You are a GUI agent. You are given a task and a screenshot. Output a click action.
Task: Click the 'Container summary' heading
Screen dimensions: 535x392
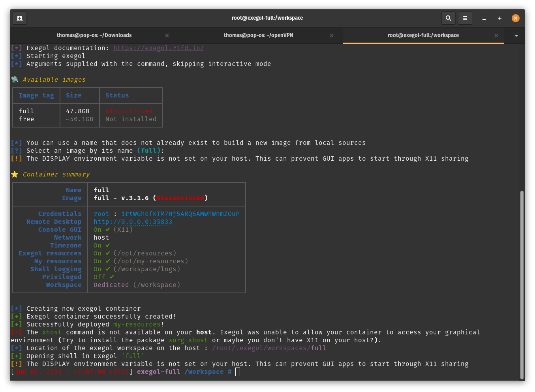(56, 174)
